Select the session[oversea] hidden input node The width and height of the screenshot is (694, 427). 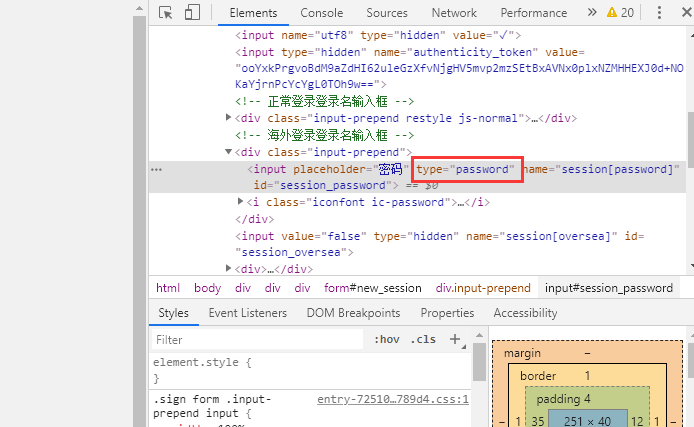click(440, 244)
